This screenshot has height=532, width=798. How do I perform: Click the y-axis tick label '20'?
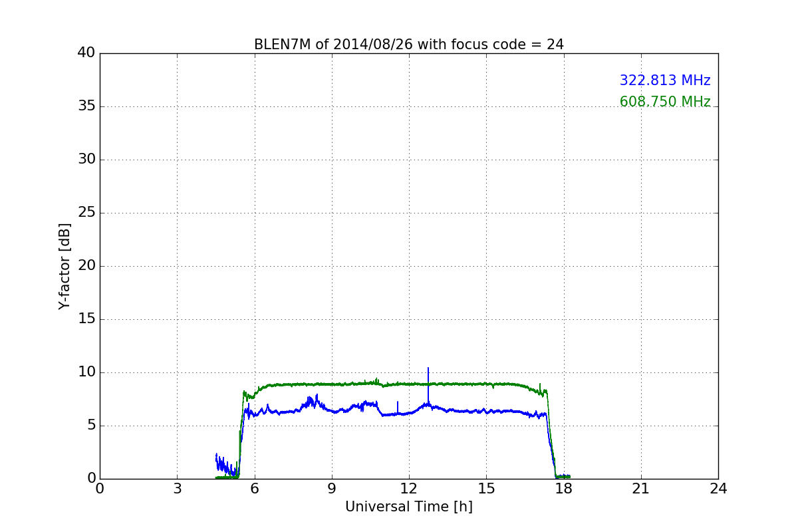pos(86,266)
